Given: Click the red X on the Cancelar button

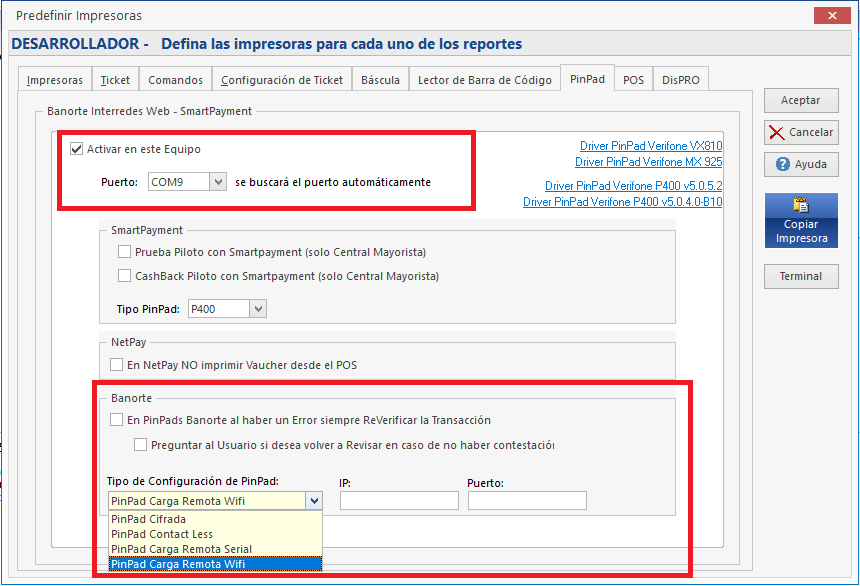Looking at the screenshot, I should point(779,131).
